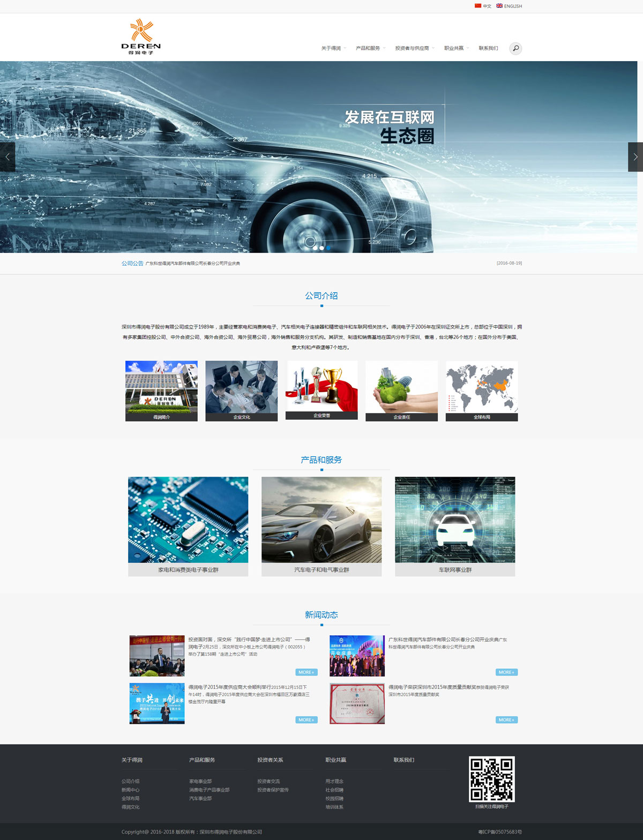Switch to English via UK flag
Screen dimensions: 643x840
pyautogui.click(x=499, y=6)
